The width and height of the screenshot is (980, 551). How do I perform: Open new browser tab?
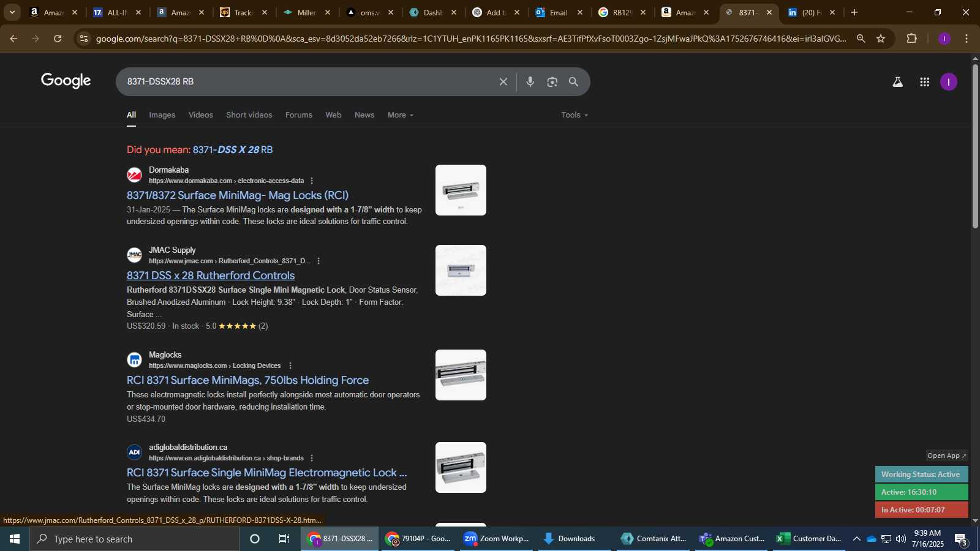854,12
